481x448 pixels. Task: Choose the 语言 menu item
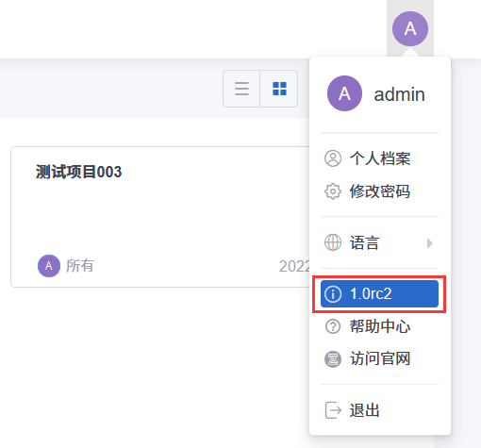point(379,242)
